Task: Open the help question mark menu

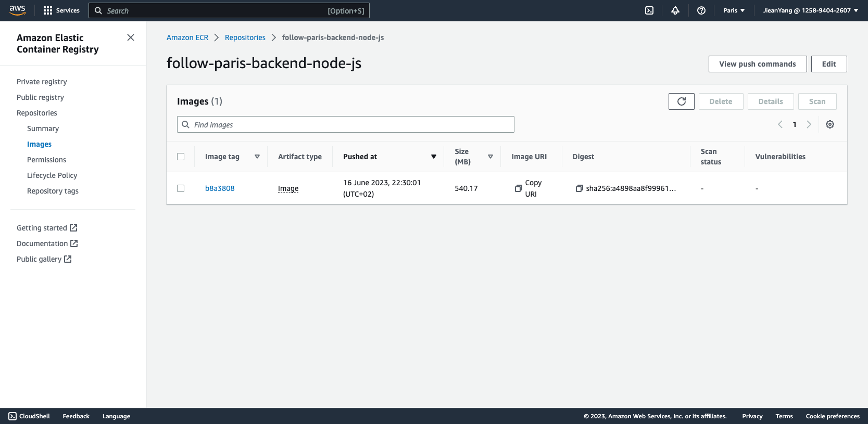Action: 701,10
